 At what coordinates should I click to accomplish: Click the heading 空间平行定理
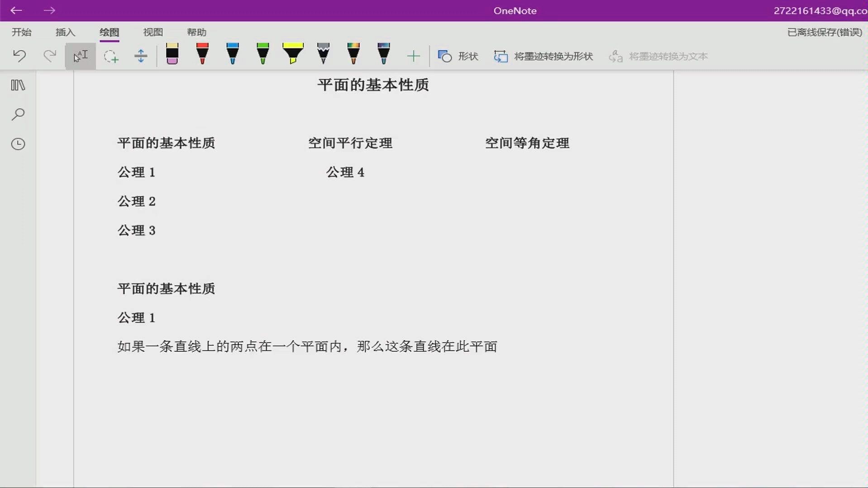point(350,143)
